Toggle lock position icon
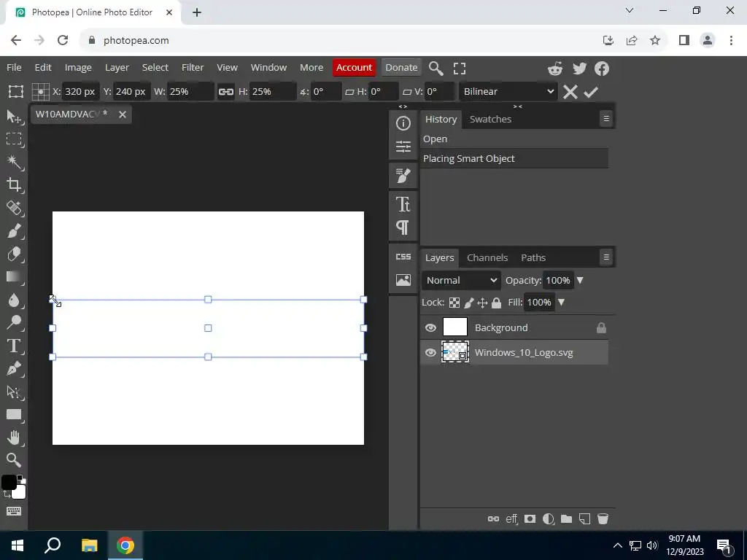This screenshot has width=747, height=560. click(x=483, y=303)
